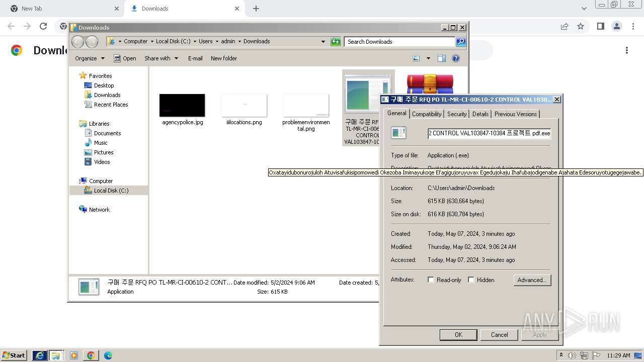Click the admin breadcrumb segment
Viewport: 644px width, 362px height.
[x=228, y=42]
